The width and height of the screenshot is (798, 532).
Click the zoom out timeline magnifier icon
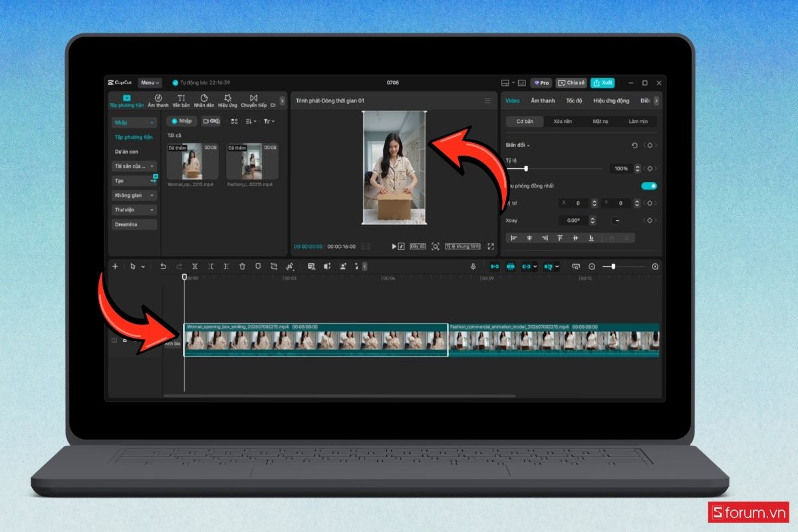[592, 266]
